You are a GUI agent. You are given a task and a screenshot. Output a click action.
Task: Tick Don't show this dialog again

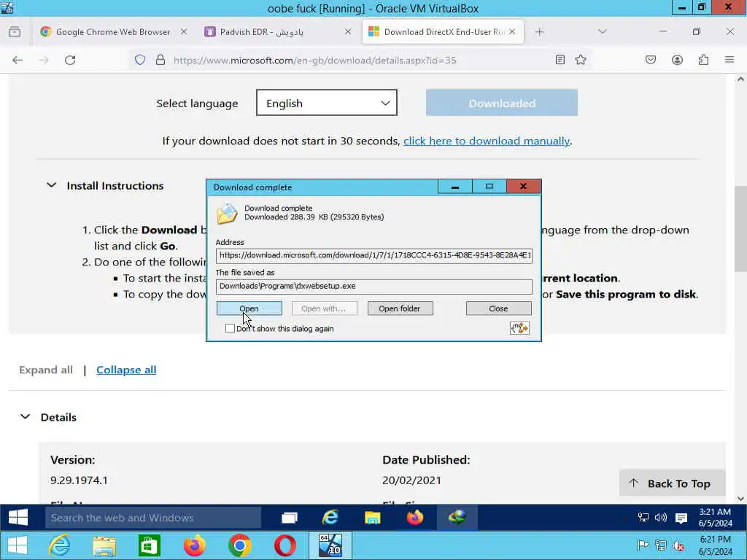coord(230,328)
